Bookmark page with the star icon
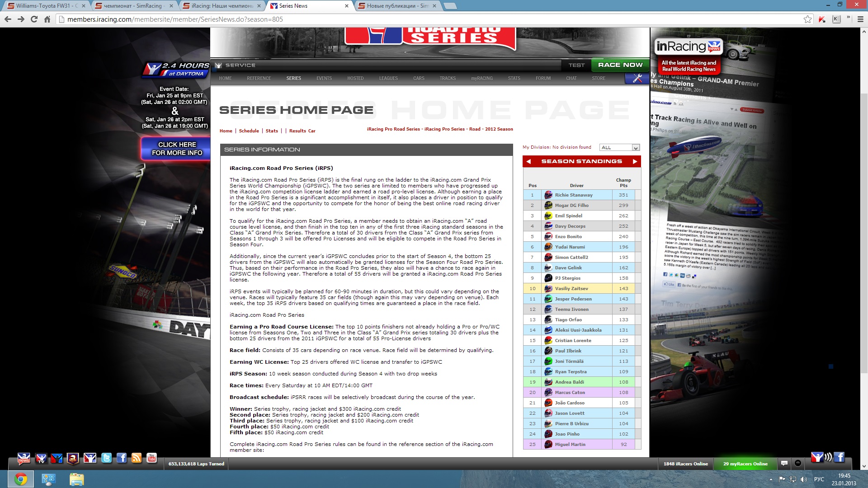The width and height of the screenshot is (868, 488). 807,19
